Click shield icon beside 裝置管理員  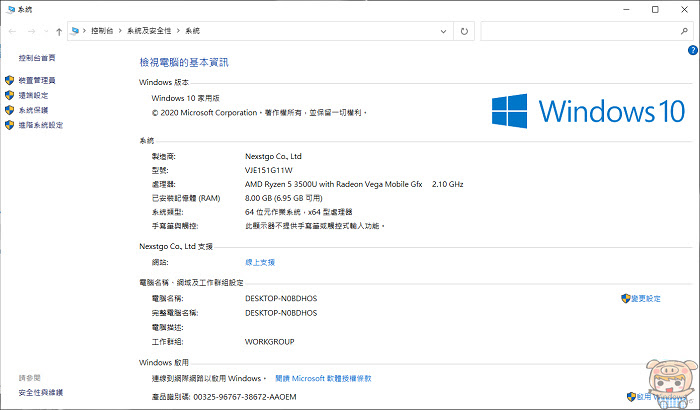(9, 80)
